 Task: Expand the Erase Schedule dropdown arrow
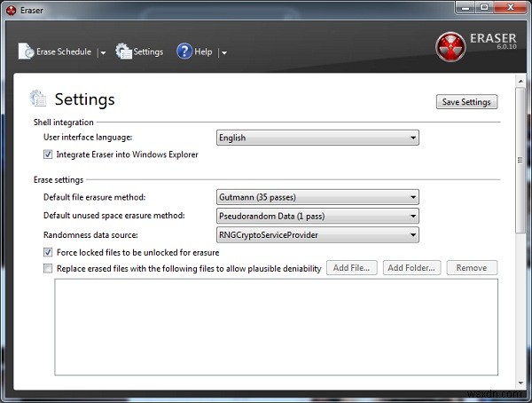pos(103,52)
